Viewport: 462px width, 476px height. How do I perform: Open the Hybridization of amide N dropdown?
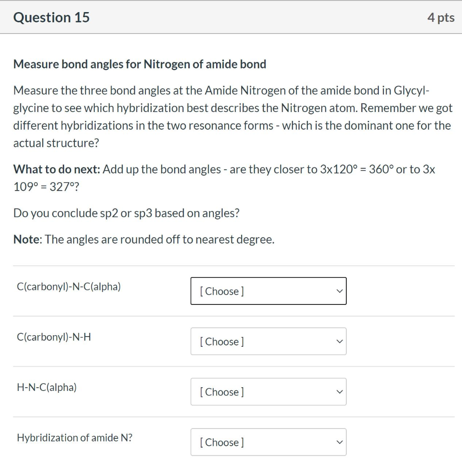click(268, 442)
